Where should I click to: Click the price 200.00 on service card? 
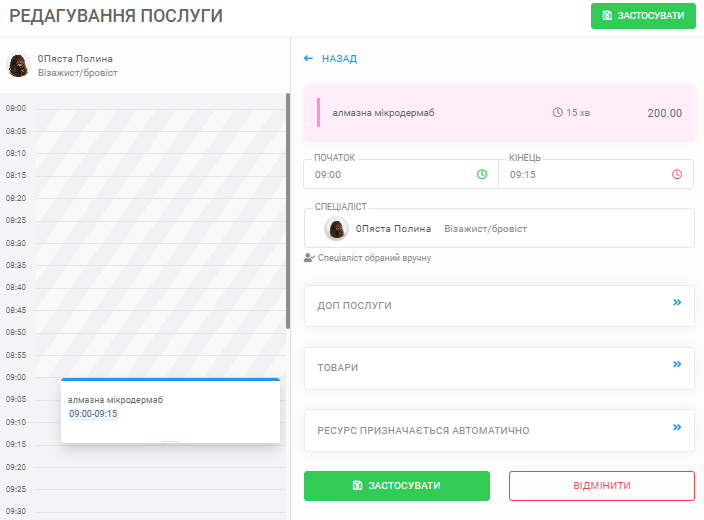click(664, 113)
